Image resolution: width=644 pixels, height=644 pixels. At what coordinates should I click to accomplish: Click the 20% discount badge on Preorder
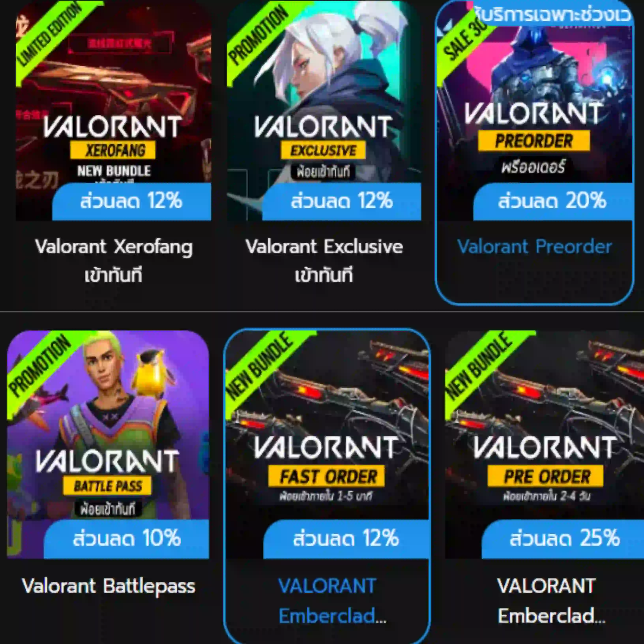pos(553,201)
